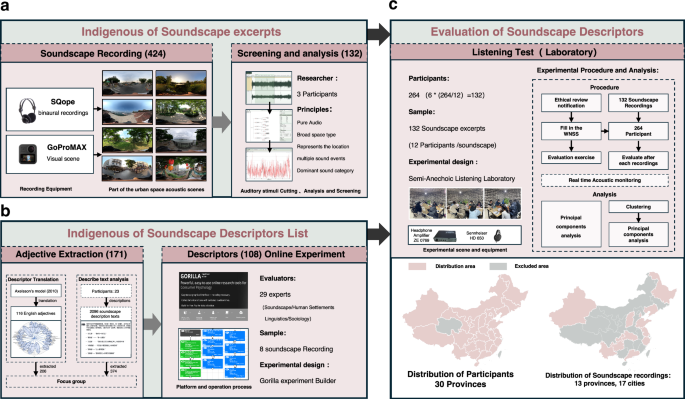Click the gray arrow between Recording and Screening
Screen dimensions: 685x399
[x=222, y=122]
